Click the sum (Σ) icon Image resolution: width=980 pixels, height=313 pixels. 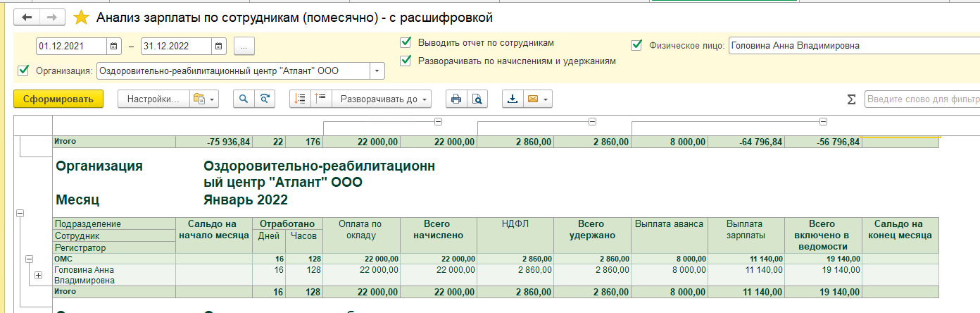pyautogui.click(x=851, y=99)
